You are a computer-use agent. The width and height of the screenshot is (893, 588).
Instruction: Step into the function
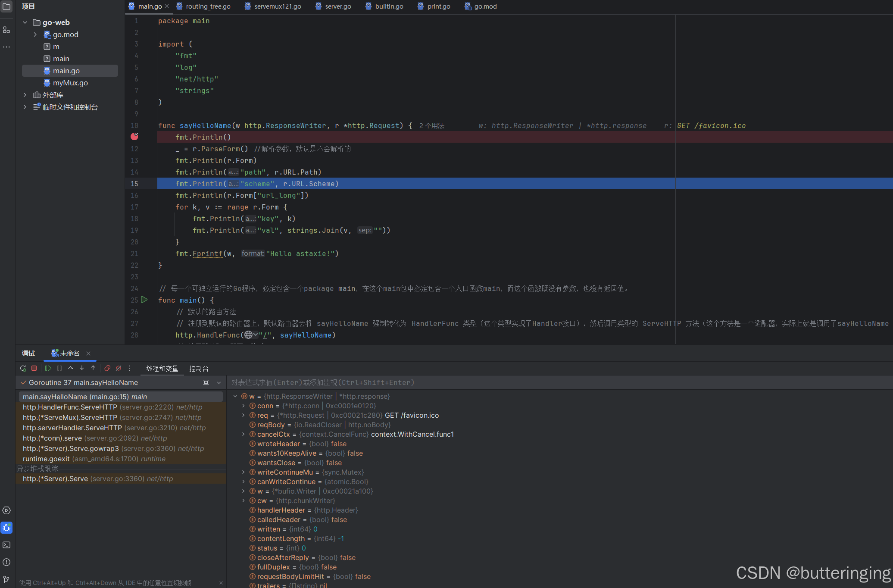click(82, 369)
